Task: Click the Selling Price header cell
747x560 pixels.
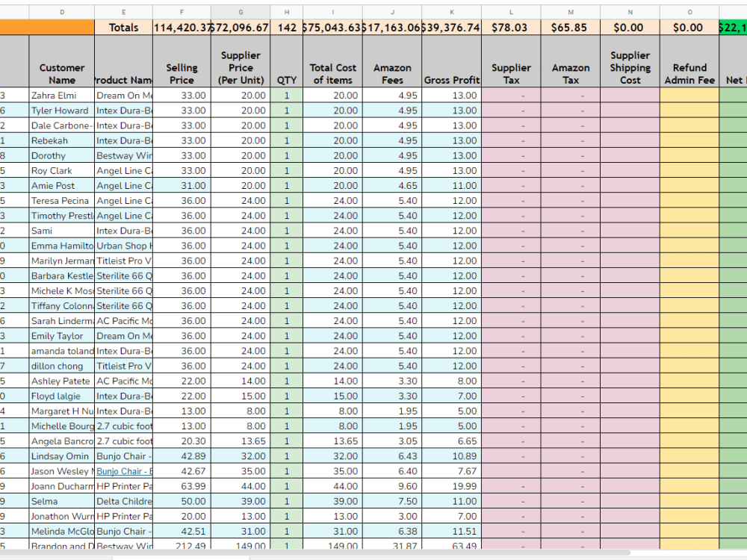Action: 182,61
